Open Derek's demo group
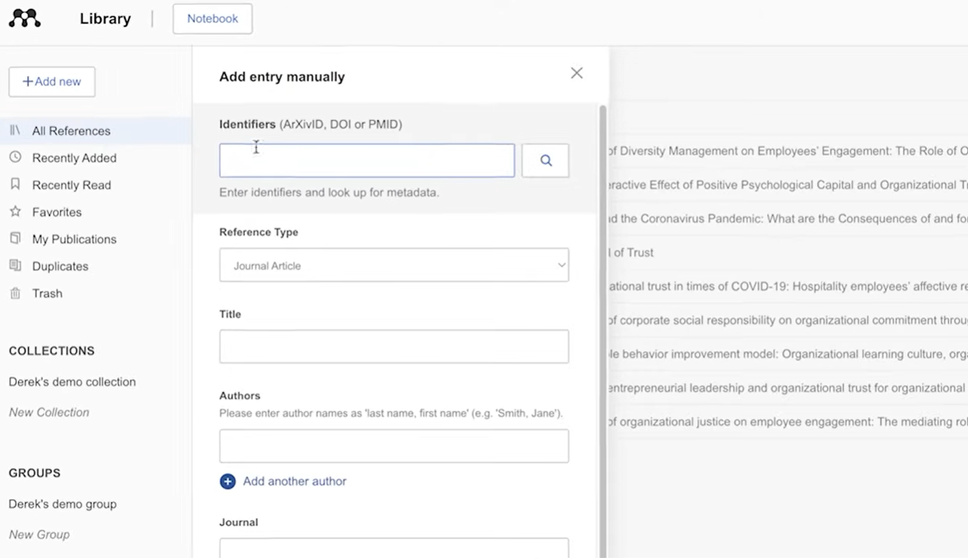 tap(62, 504)
